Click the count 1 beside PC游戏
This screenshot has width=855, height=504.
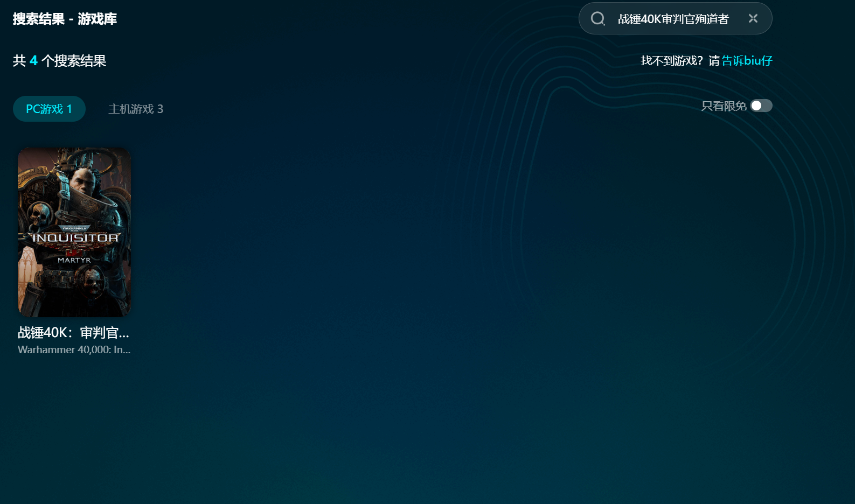[69, 109]
